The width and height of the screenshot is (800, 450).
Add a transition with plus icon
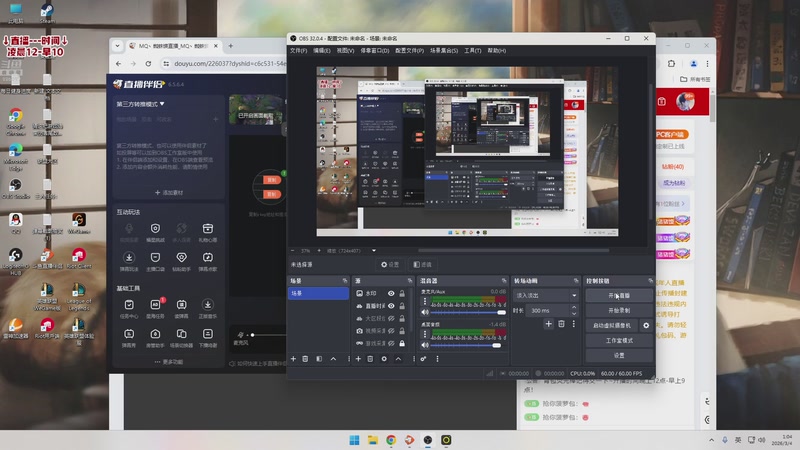[x=548, y=323]
